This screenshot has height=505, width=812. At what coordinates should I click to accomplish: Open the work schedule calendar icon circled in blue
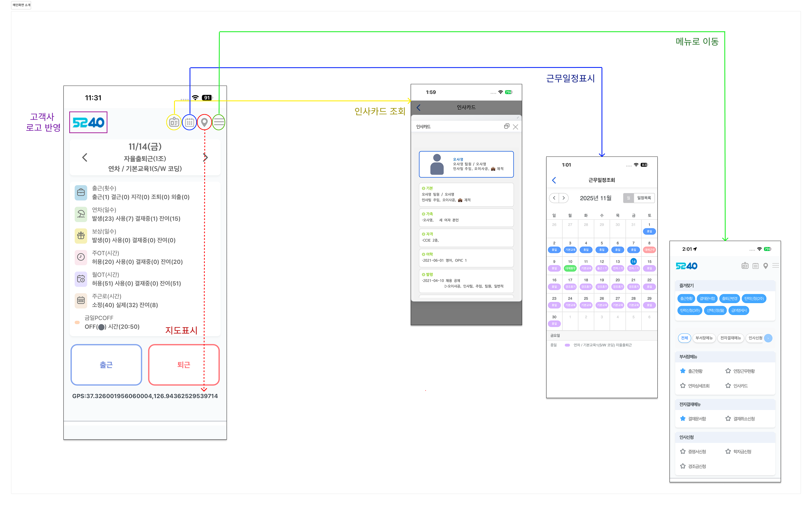[x=189, y=122]
